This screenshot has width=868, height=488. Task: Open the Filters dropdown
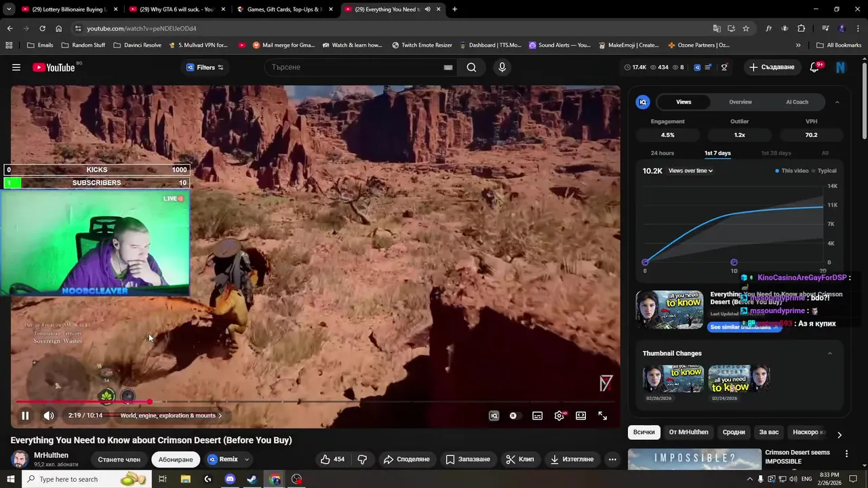205,67
